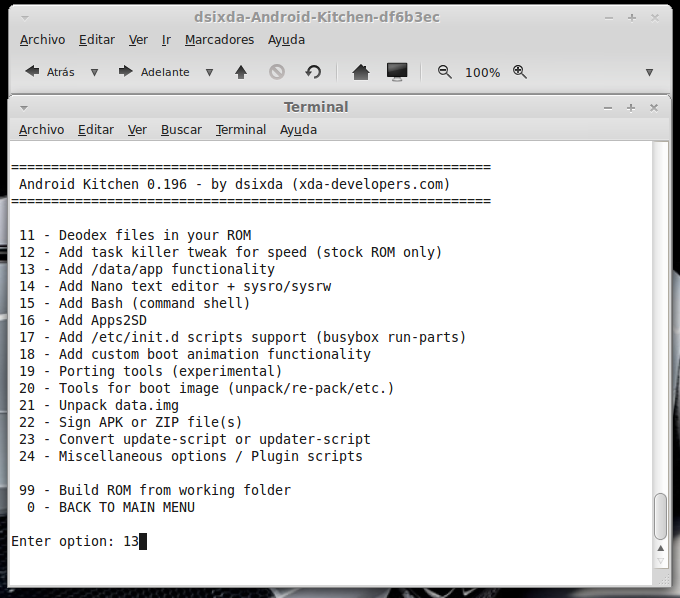The image size is (680, 598).
Task: Click line '21 - Unpack data.img'
Action: [99, 405]
